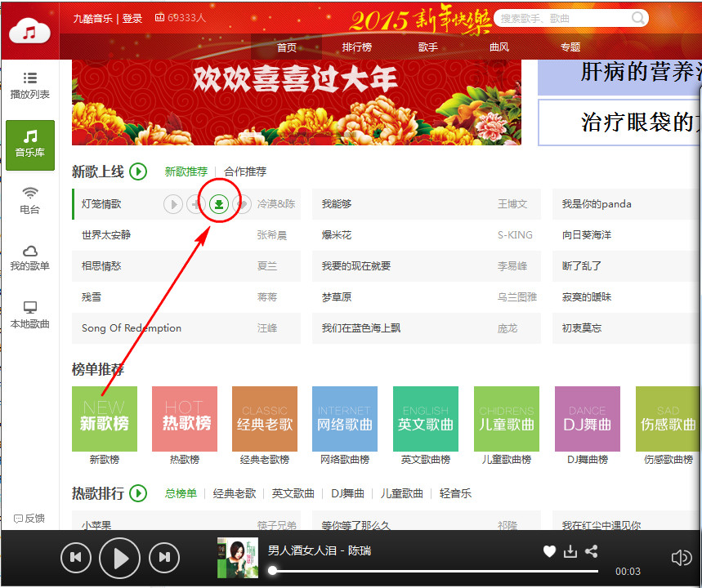Mute the volume with the speaker icon
Image resolution: width=702 pixels, height=588 pixels.
(x=681, y=557)
